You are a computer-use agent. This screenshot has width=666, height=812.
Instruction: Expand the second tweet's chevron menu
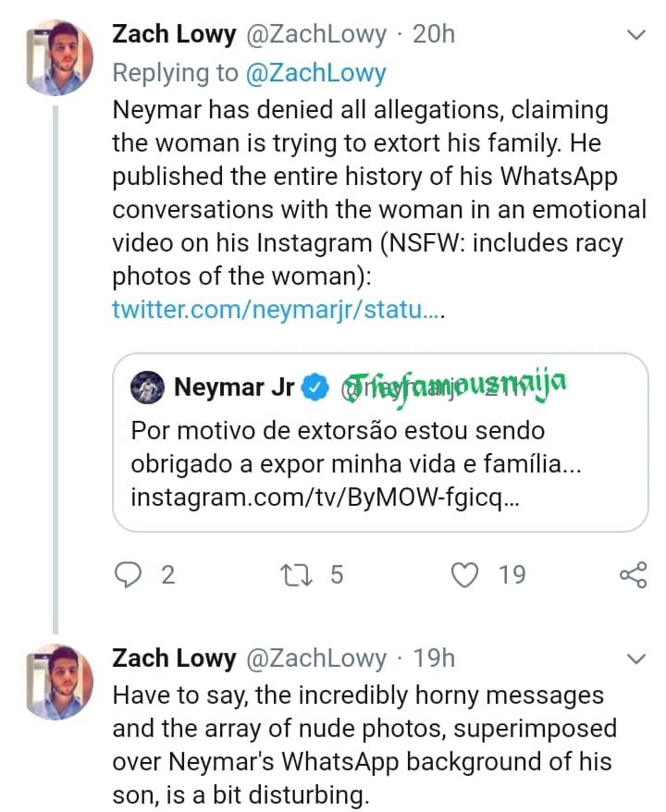click(x=636, y=659)
